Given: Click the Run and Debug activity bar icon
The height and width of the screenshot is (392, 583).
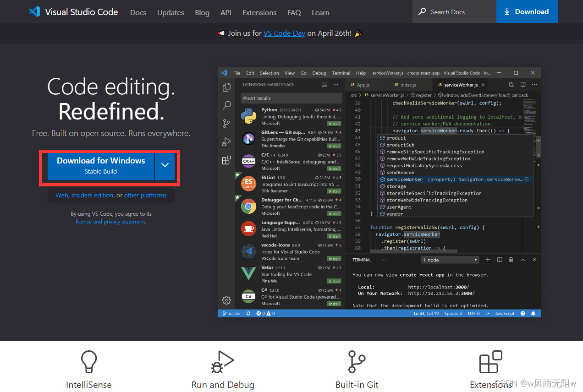Looking at the screenshot, I should pos(226,142).
